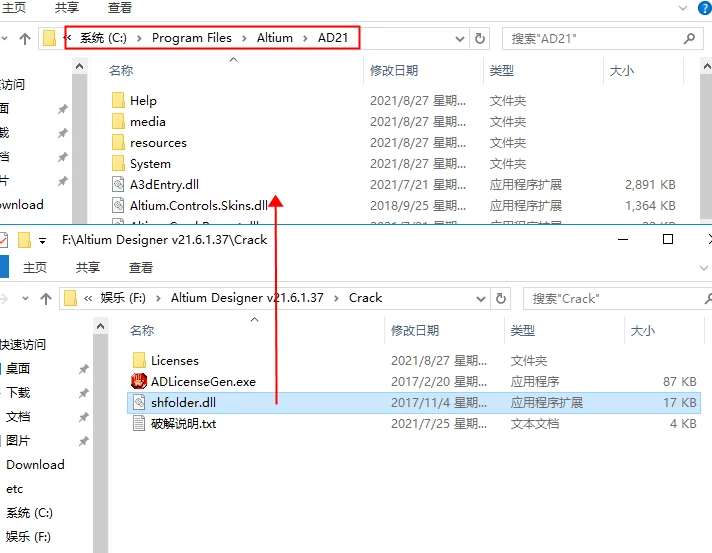
Task: Expand the recent locations dropdown in Crack window
Action: pos(25,298)
